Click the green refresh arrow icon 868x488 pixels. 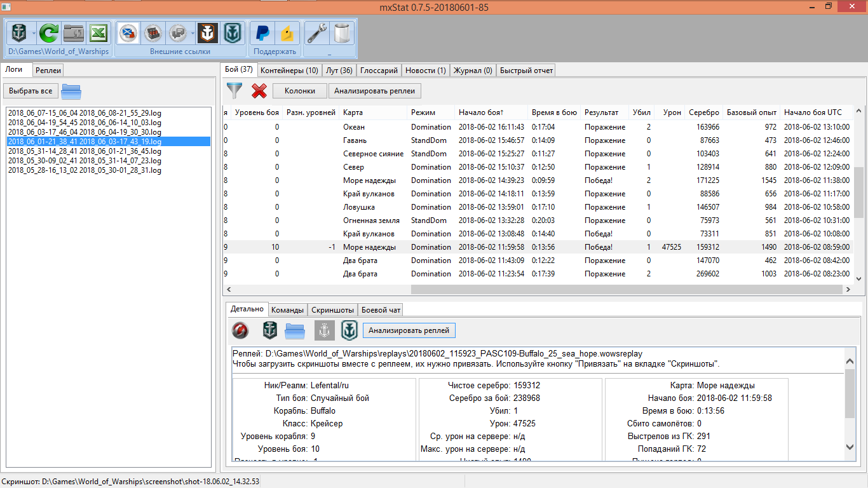point(48,33)
